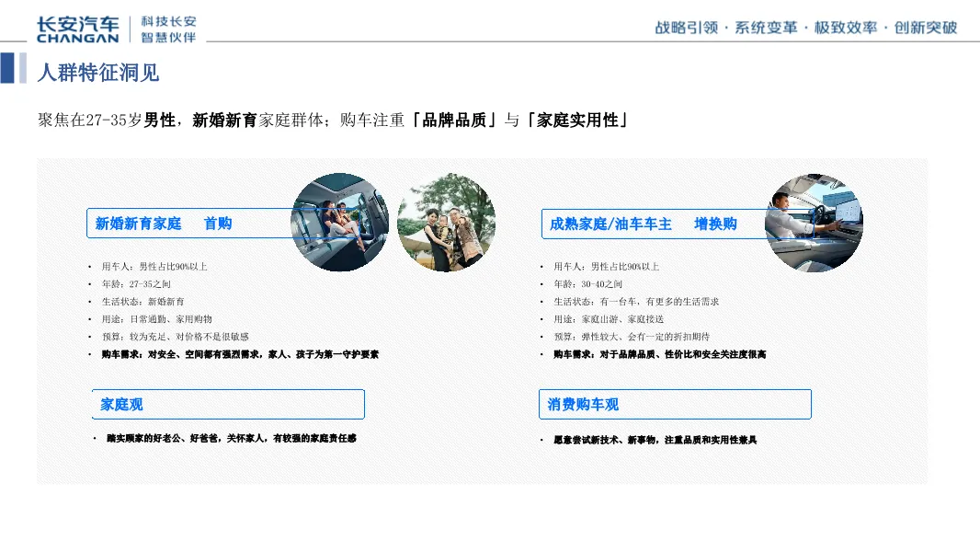Click the slogan 科技长安 智慧伙伴

tap(167, 26)
